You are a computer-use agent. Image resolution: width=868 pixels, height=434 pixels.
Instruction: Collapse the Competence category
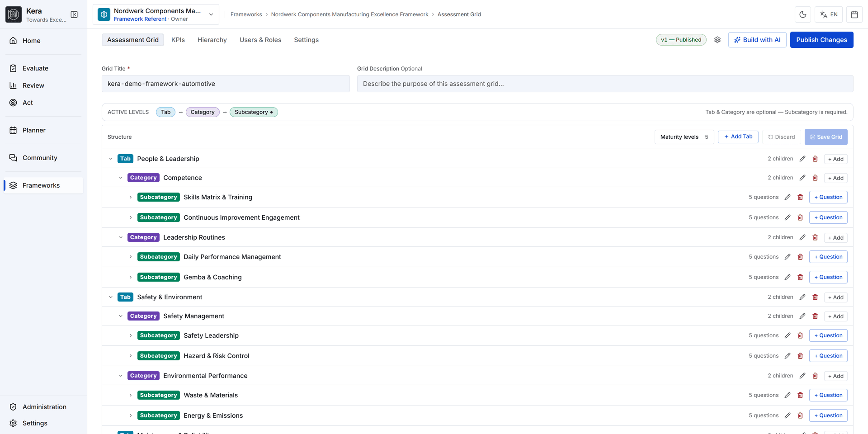coord(121,178)
